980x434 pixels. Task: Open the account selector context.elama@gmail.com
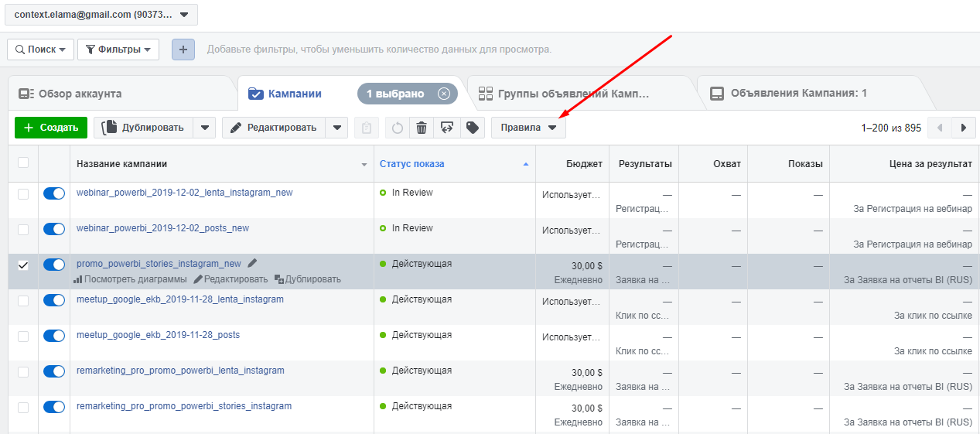101,15
